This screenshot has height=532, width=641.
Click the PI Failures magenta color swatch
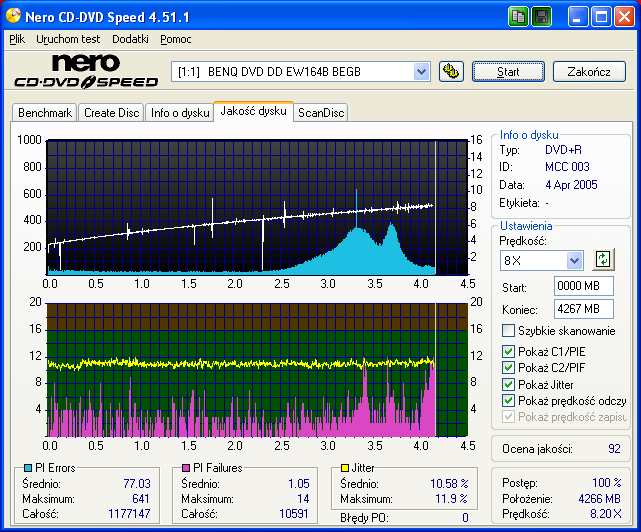coord(186,468)
